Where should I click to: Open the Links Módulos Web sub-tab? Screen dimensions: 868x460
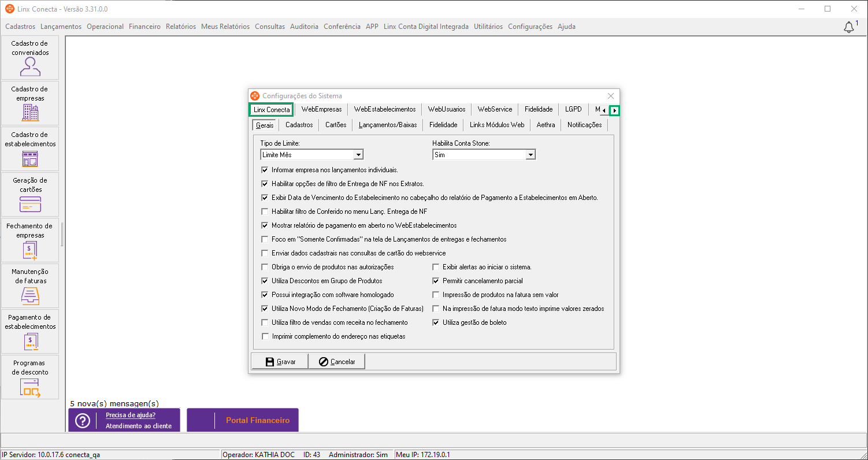click(x=497, y=125)
